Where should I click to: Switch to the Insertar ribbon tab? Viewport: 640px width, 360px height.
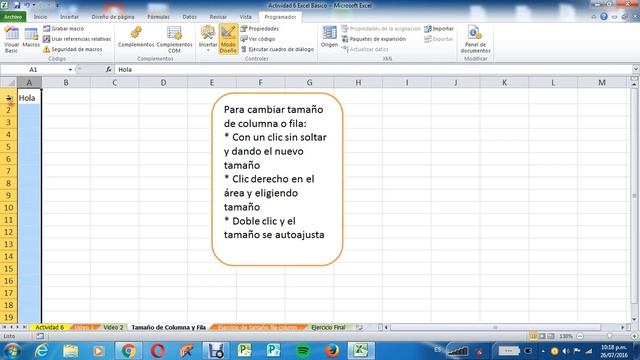coord(69,17)
